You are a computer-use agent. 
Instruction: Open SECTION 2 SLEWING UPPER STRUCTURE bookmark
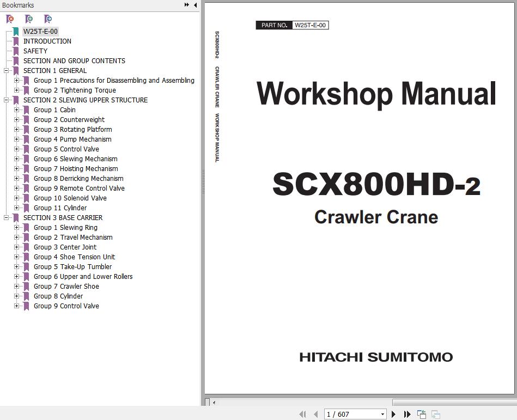pos(86,100)
